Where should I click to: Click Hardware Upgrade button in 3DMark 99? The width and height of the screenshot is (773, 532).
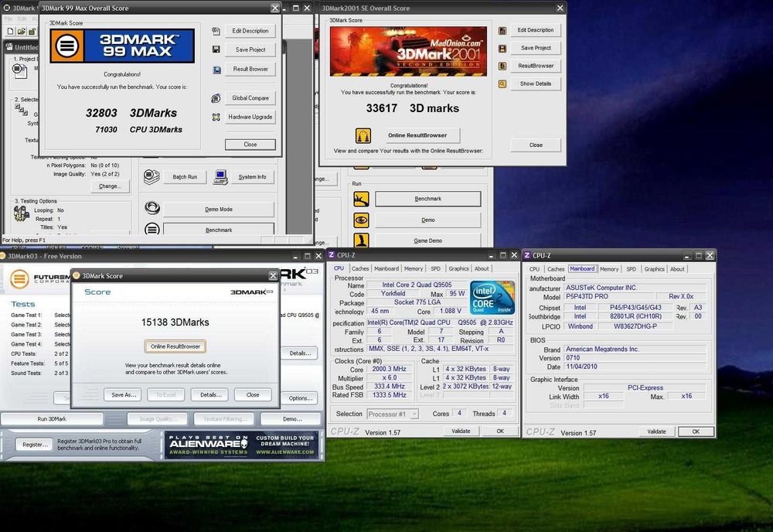(250, 117)
